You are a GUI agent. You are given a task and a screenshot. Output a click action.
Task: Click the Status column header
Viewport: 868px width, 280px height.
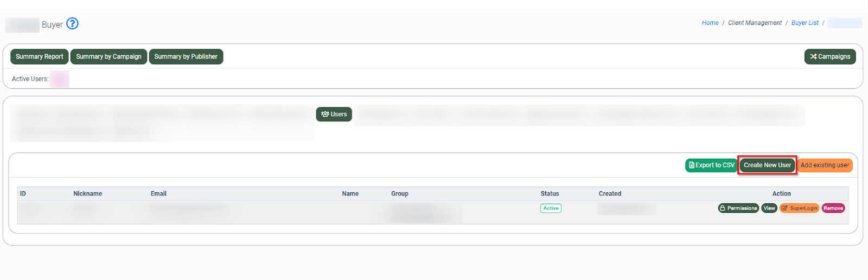tap(550, 194)
